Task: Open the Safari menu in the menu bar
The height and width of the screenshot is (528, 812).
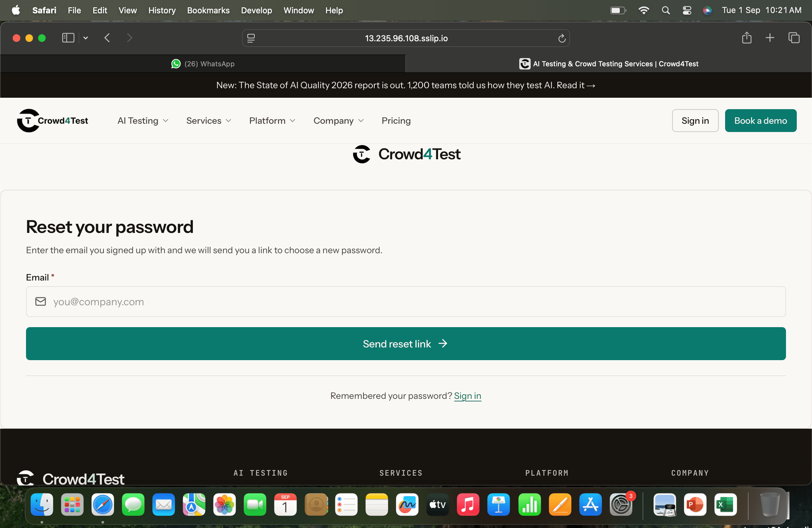Action: click(44, 10)
